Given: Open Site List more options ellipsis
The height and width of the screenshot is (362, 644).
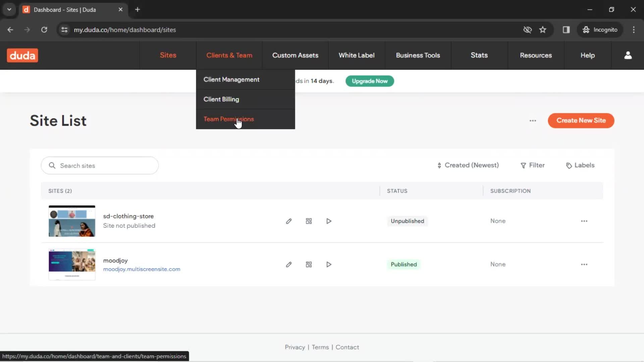Looking at the screenshot, I should tap(533, 121).
